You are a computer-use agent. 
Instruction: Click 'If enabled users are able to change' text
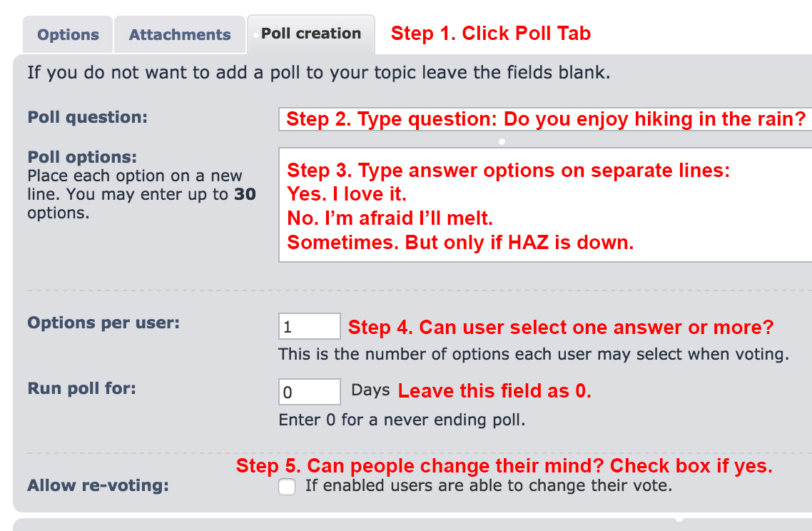tap(489, 486)
